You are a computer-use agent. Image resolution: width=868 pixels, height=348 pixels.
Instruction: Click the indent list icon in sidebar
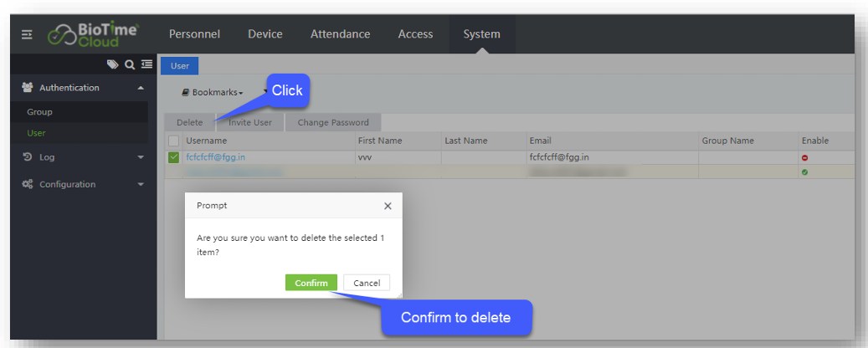click(146, 64)
